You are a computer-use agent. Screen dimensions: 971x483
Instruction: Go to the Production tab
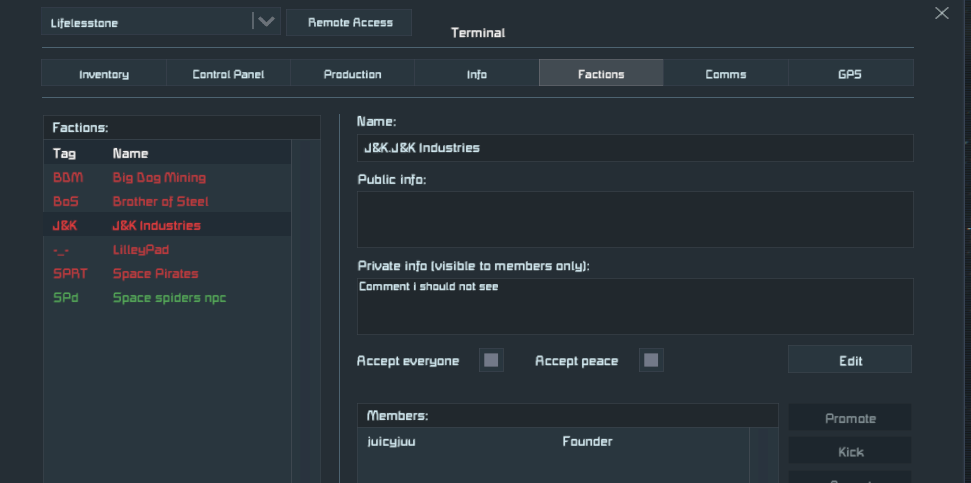352,74
